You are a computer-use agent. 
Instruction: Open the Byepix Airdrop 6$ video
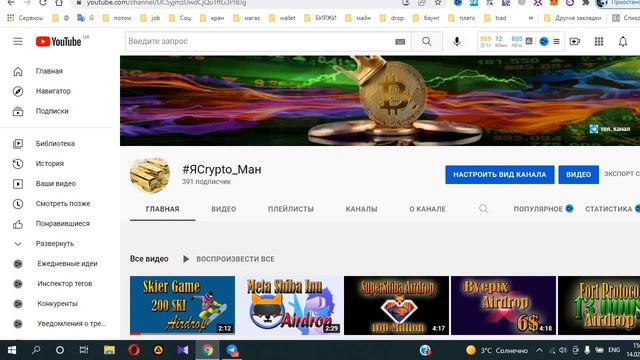coord(503,305)
